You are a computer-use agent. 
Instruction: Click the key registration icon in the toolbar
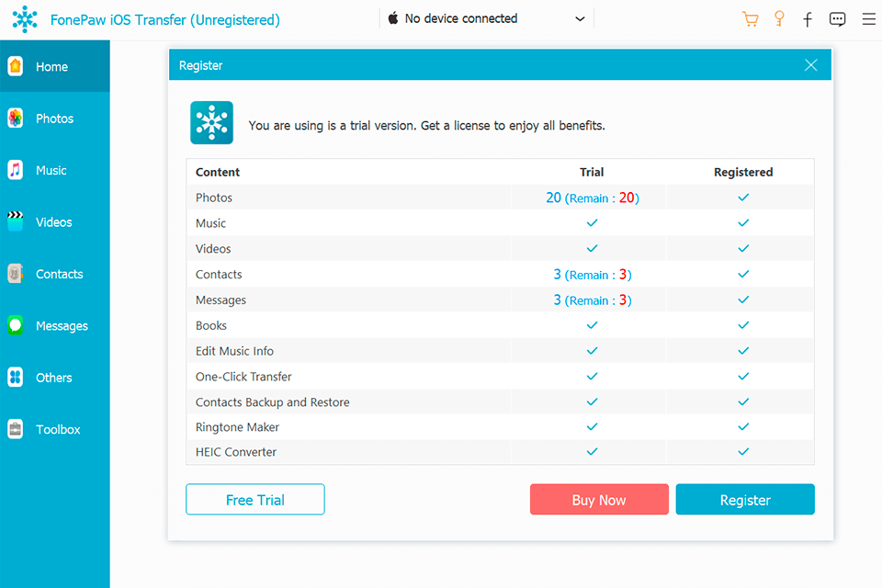pos(779,18)
